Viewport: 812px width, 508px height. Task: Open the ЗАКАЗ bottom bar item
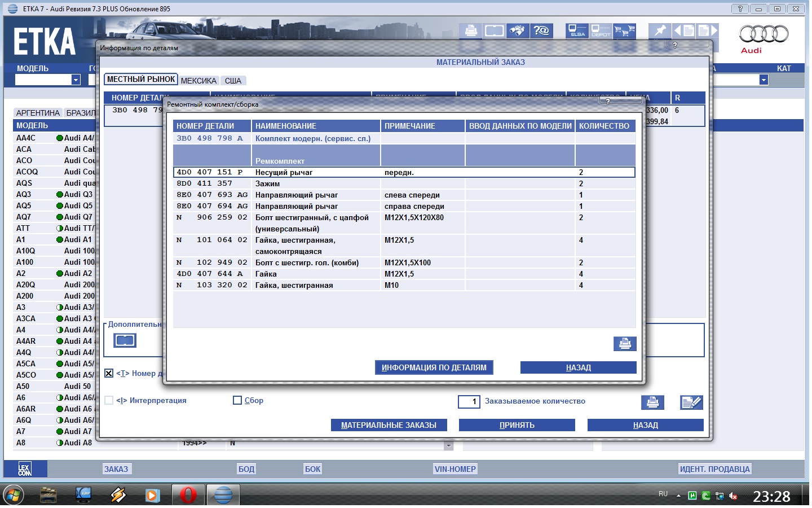pos(116,469)
